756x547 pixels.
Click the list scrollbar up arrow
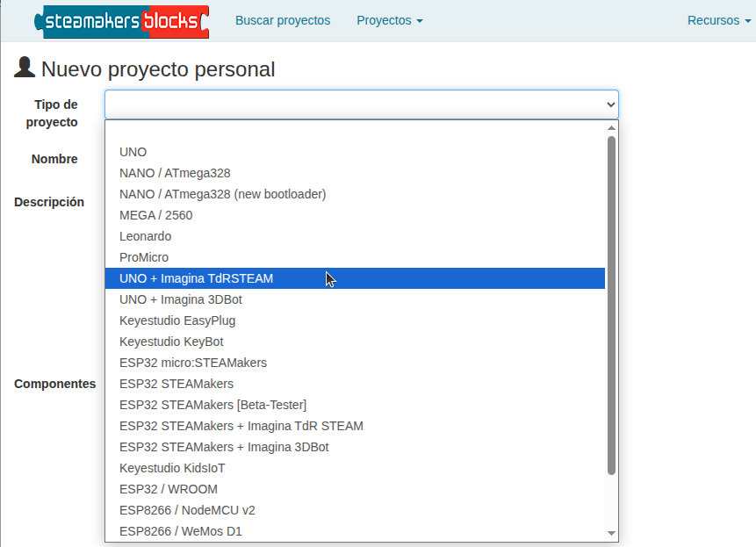click(611, 128)
